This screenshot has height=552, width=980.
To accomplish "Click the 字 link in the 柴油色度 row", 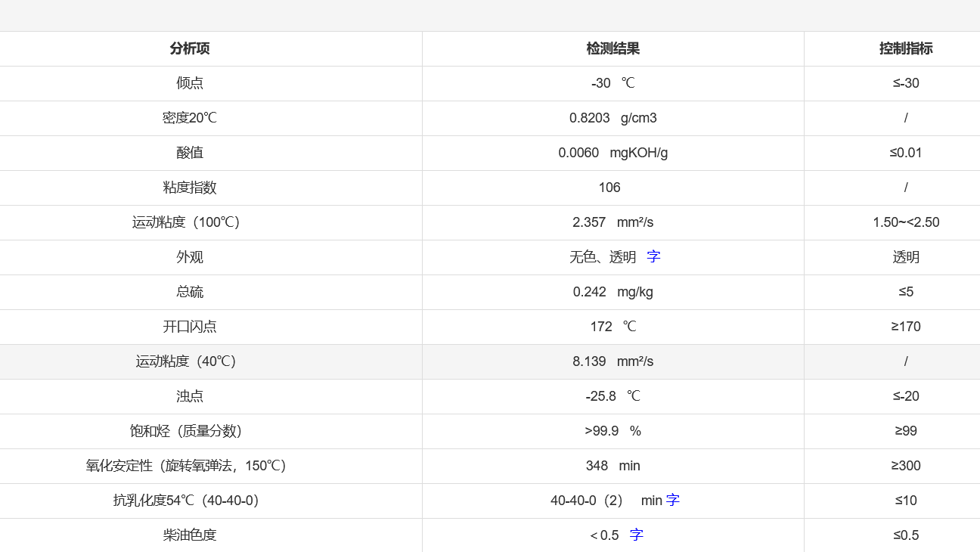I will point(636,535).
